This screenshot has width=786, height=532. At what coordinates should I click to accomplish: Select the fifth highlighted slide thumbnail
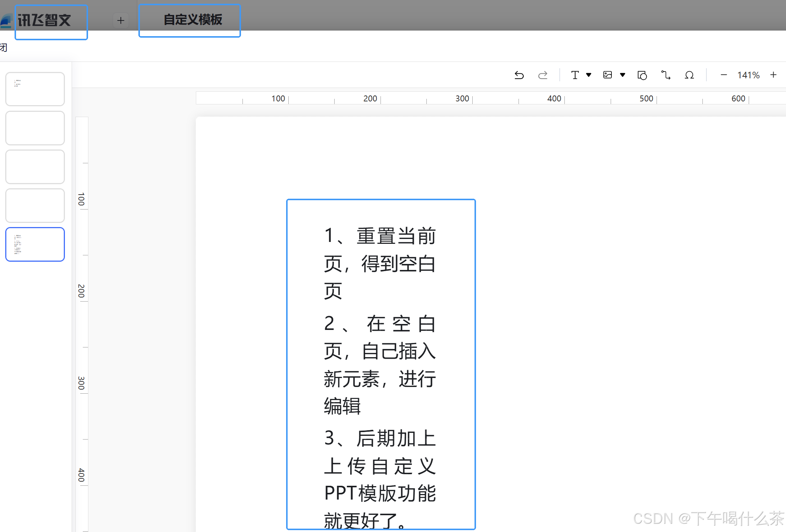35,244
